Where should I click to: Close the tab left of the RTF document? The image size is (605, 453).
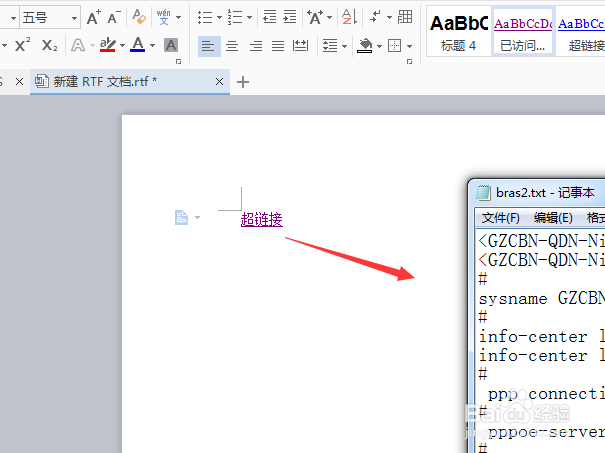(x=19, y=82)
